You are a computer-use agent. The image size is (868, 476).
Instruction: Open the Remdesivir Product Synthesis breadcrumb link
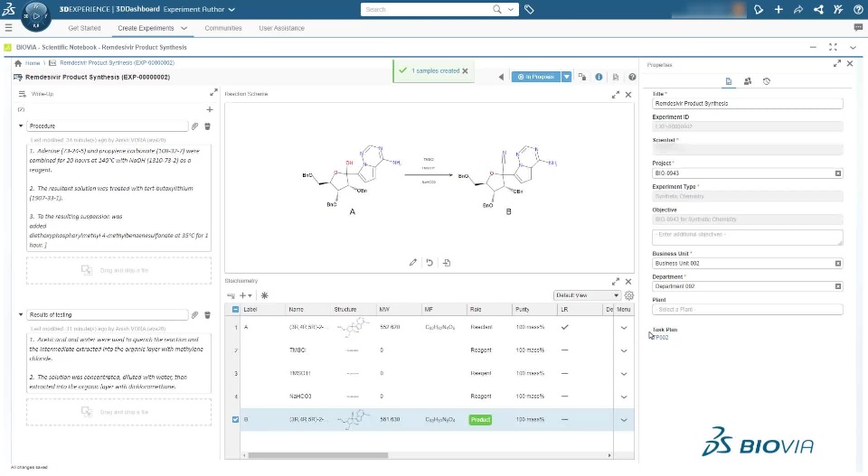tap(117, 63)
